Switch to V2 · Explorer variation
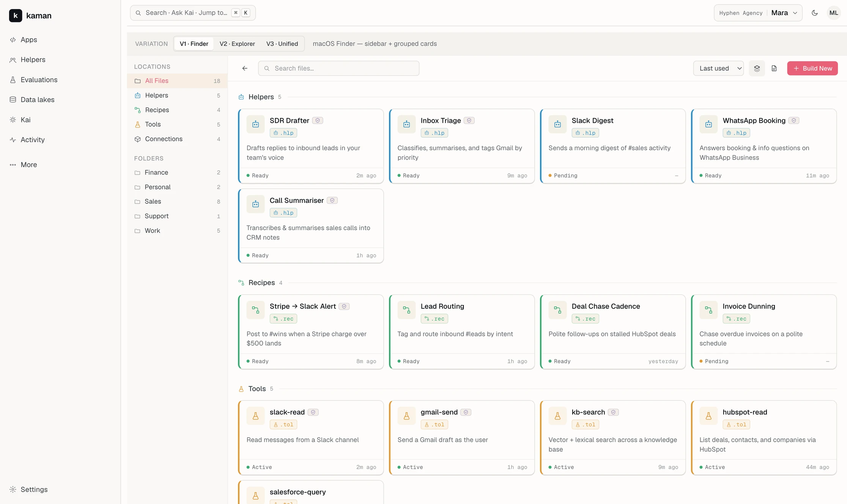 click(x=237, y=44)
